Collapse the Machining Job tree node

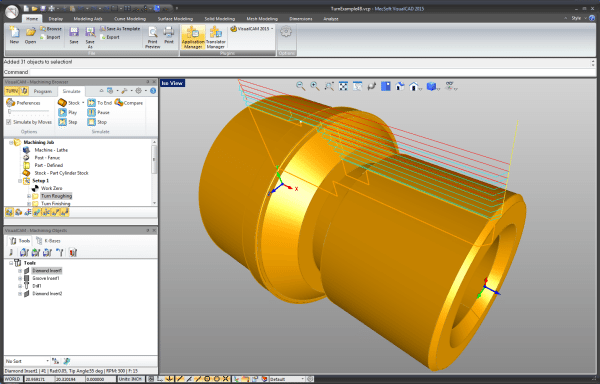[11, 142]
